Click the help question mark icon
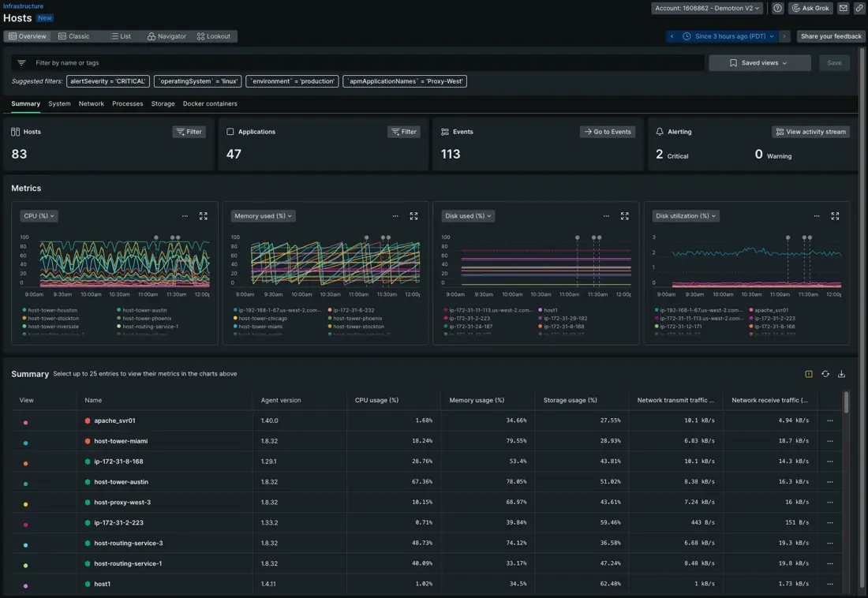Image resolution: width=868 pixels, height=598 pixels. (777, 8)
